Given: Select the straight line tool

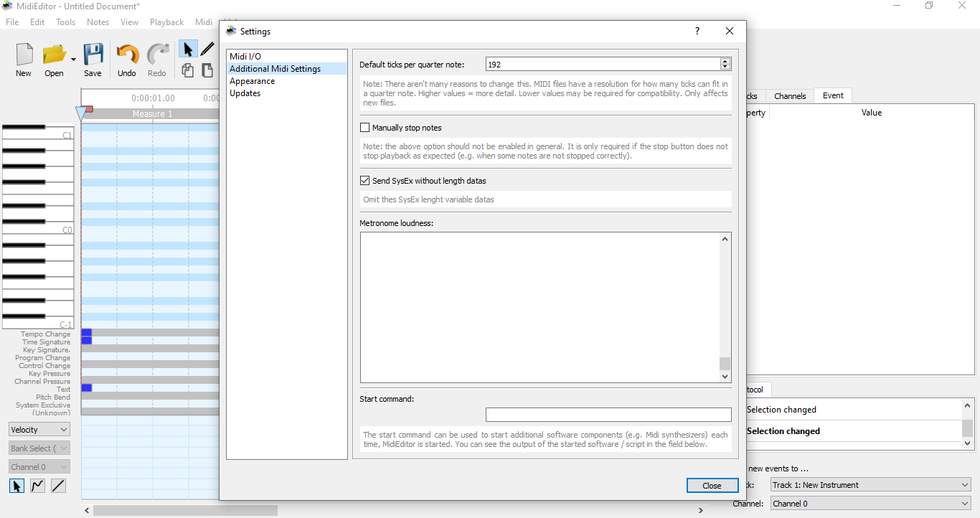Looking at the screenshot, I should 58,486.
